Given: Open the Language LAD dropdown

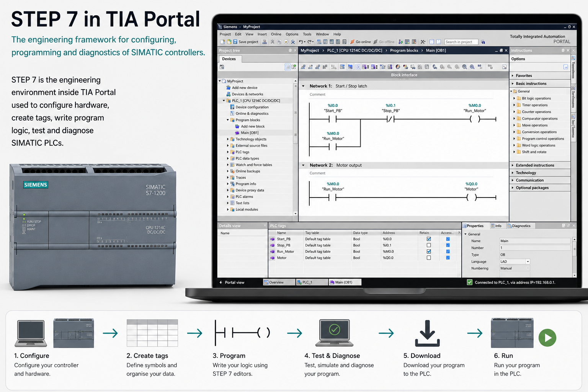Looking at the screenshot, I should (528, 262).
